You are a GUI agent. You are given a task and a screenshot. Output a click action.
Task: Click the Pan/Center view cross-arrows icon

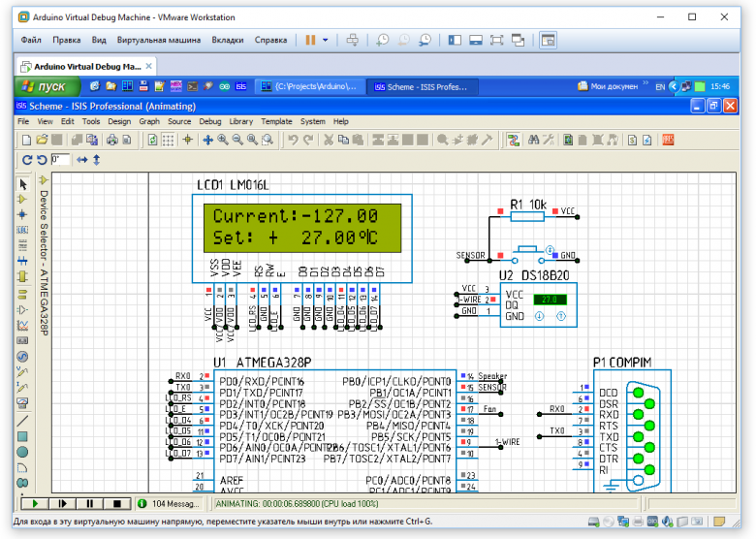(x=207, y=140)
